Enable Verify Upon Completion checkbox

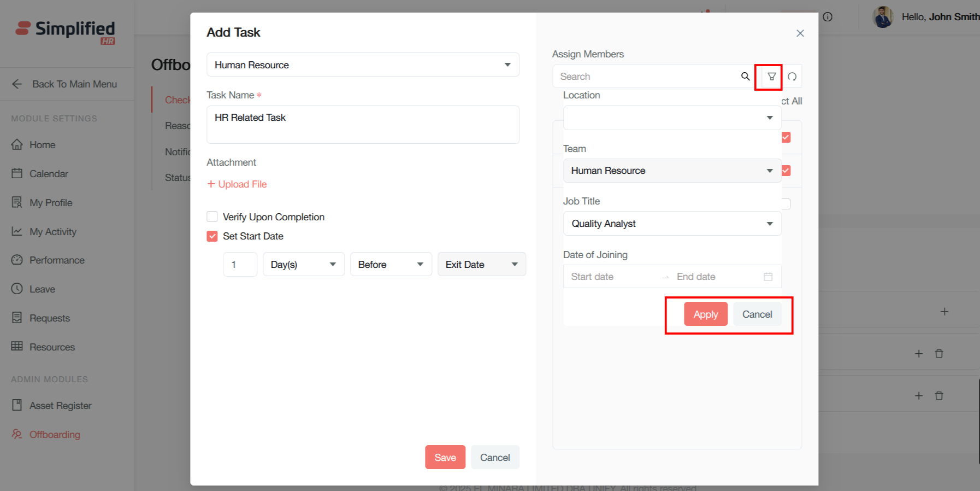pos(212,217)
